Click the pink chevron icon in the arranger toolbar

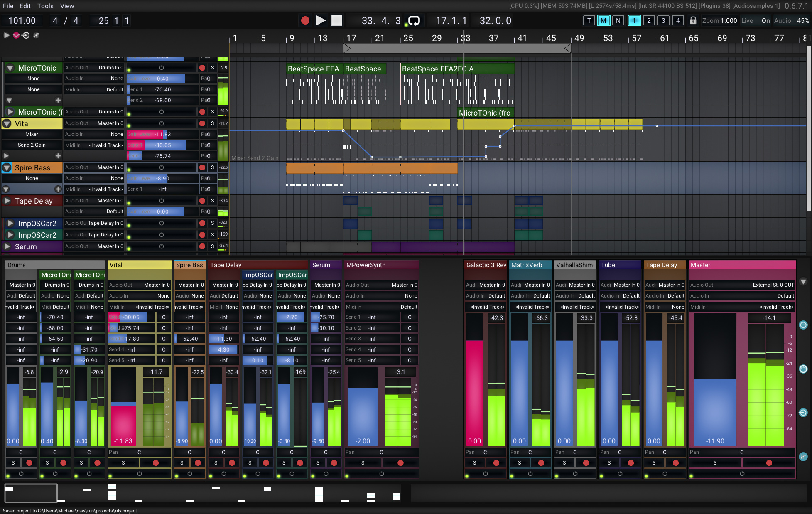pos(16,35)
